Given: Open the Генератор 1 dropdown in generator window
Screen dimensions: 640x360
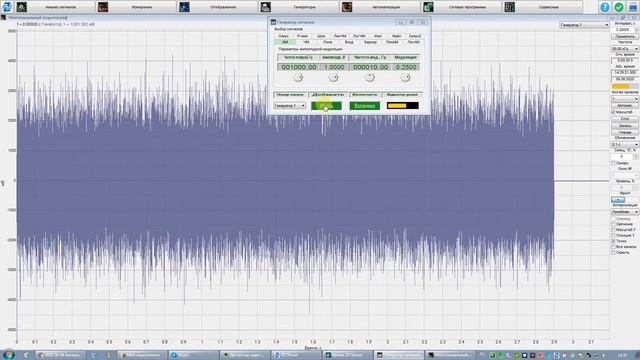Looking at the screenshot, I should tap(289, 106).
